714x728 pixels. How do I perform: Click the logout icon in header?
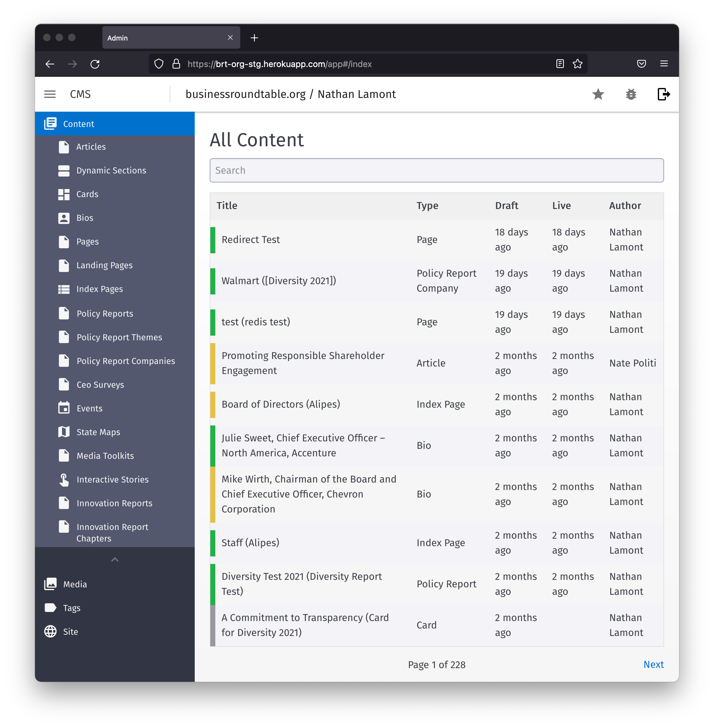click(663, 94)
